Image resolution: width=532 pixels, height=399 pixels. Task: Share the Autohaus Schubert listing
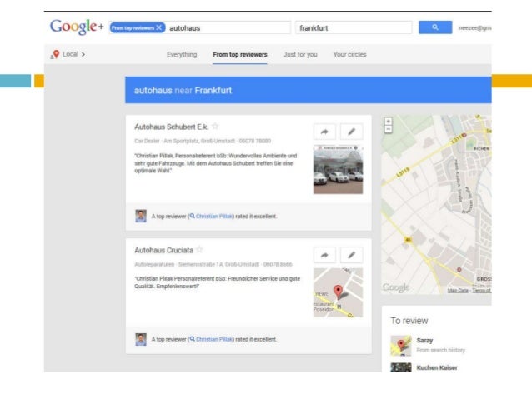pyautogui.click(x=324, y=132)
